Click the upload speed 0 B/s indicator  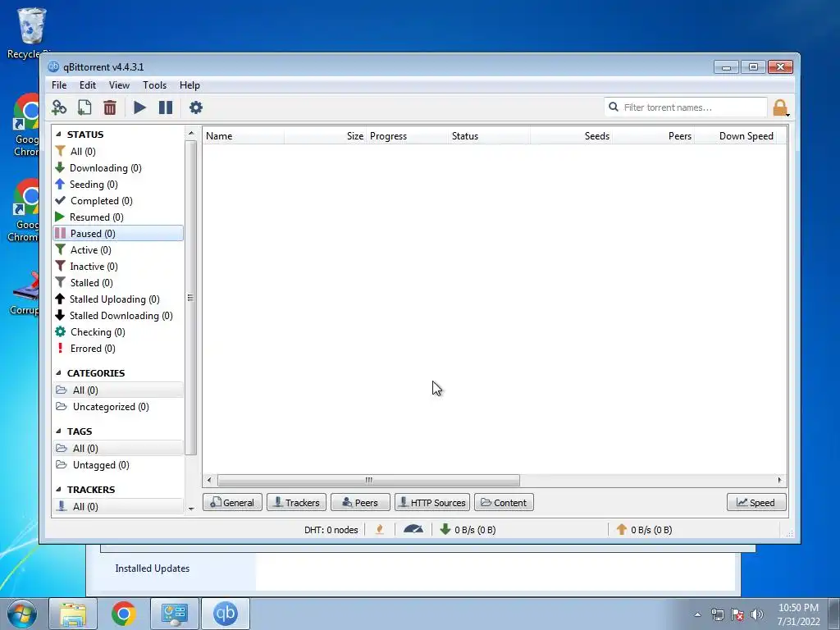644,530
